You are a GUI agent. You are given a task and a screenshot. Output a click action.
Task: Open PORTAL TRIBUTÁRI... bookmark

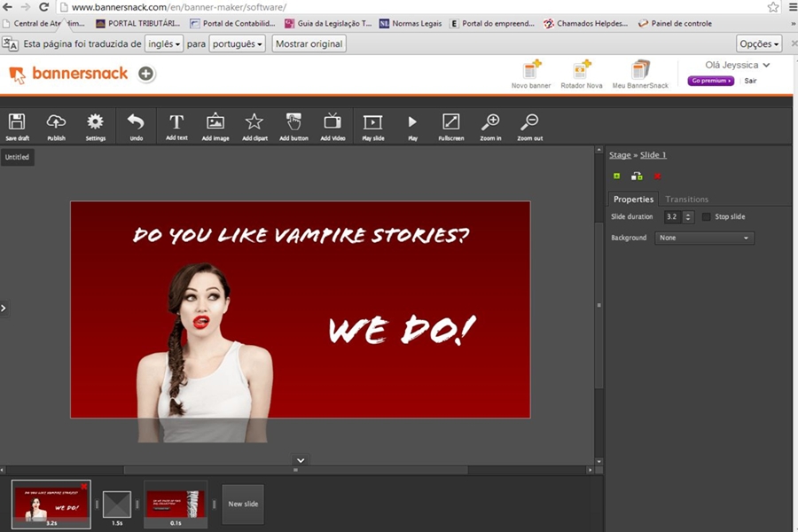pyautogui.click(x=138, y=23)
